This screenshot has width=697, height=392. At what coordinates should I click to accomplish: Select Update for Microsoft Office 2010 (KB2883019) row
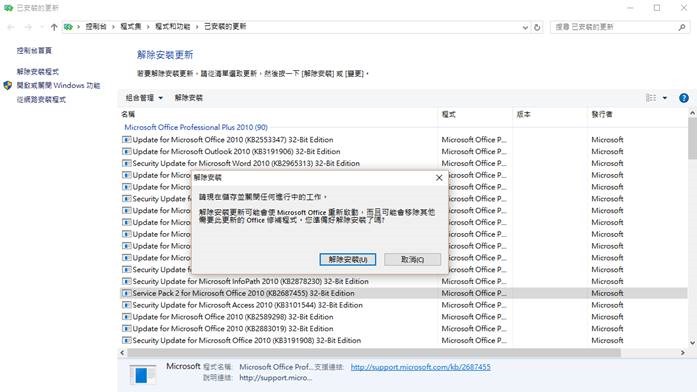coord(404,328)
